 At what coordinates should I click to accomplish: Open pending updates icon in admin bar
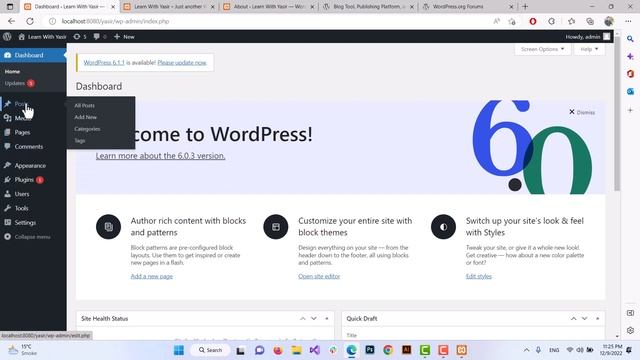click(77, 37)
